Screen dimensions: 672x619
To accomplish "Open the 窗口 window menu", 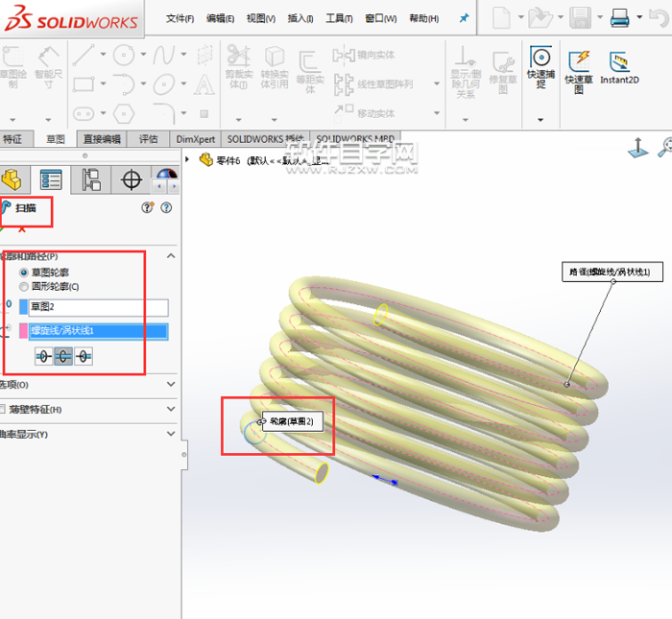I will [x=381, y=18].
